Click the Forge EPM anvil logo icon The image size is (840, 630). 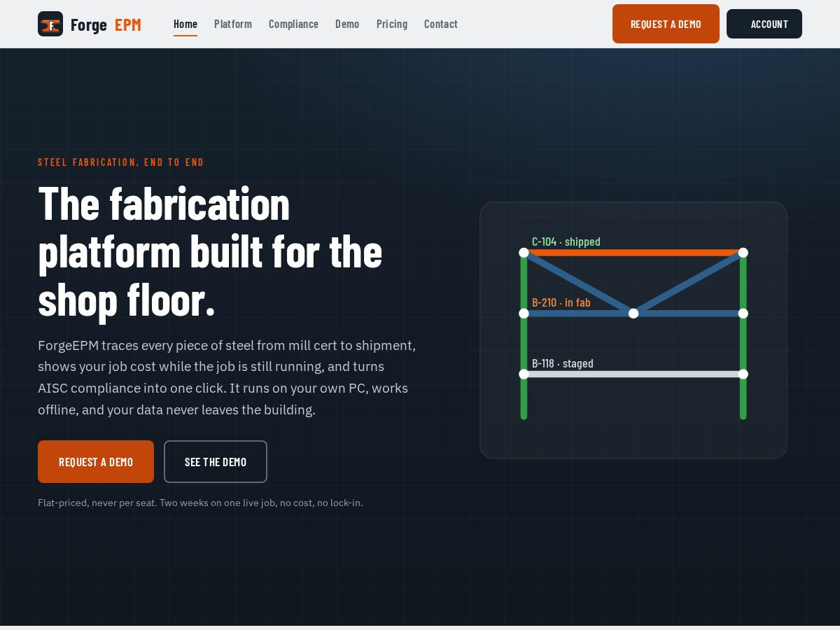coord(50,24)
